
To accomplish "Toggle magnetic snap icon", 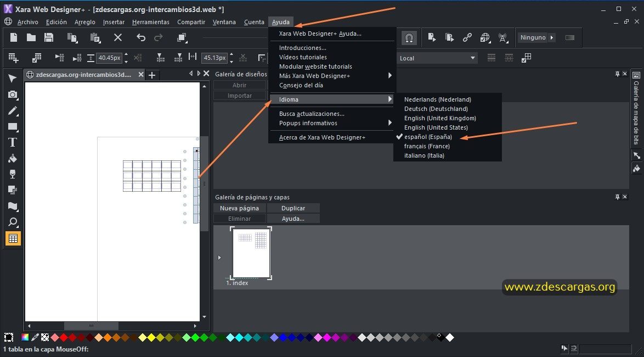I will coord(409,38).
